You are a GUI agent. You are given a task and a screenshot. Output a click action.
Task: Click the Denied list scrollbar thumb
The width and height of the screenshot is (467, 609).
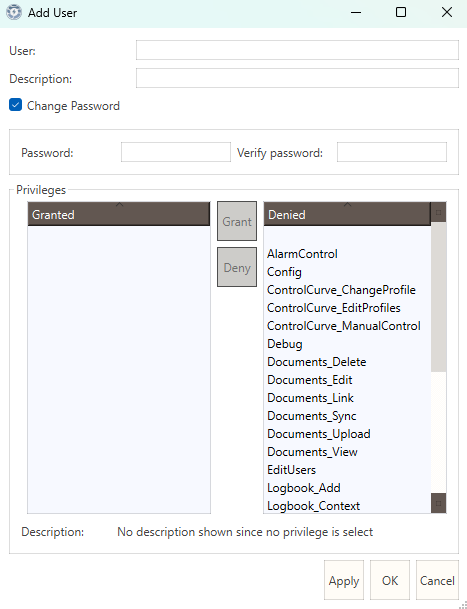pyautogui.click(x=438, y=297)
